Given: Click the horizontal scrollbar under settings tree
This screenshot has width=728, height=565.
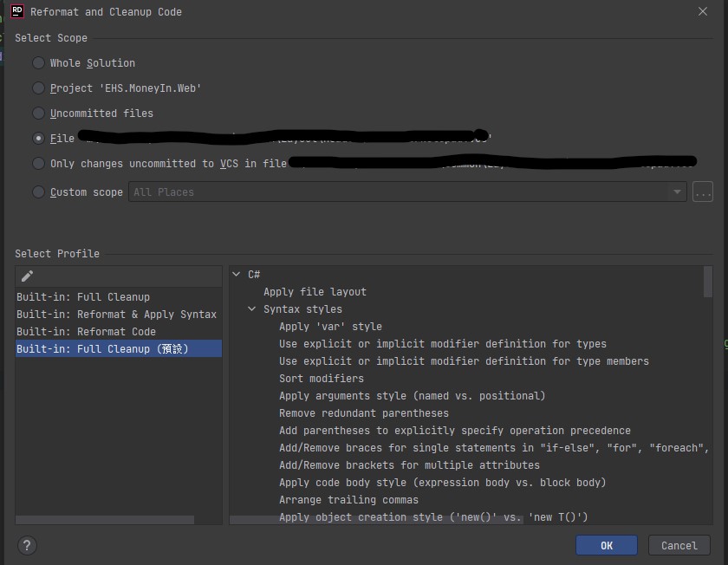Looking at the screenshot, I should coord(376,520).
